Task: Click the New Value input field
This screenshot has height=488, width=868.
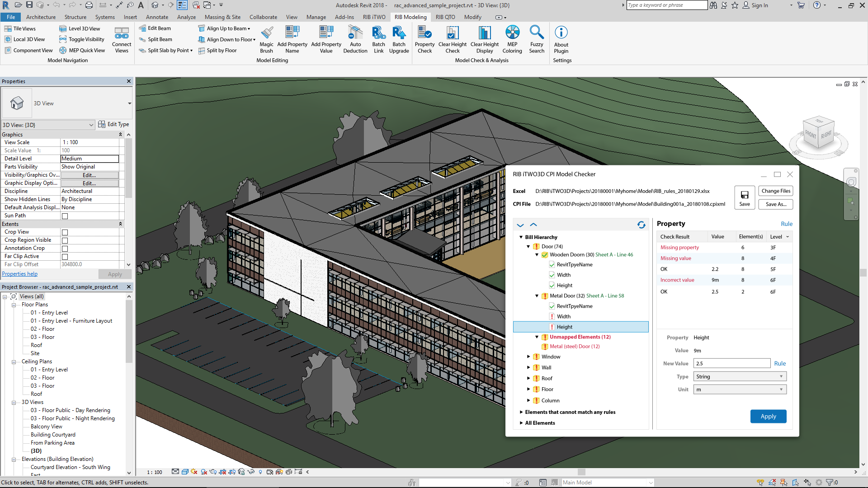Action: coord(731,363)
